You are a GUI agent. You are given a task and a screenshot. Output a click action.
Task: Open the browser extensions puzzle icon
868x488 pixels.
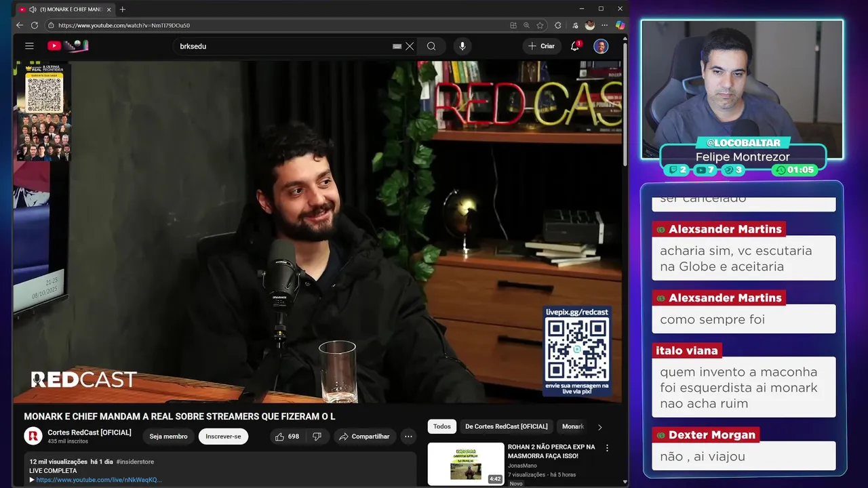click(558, 25)
